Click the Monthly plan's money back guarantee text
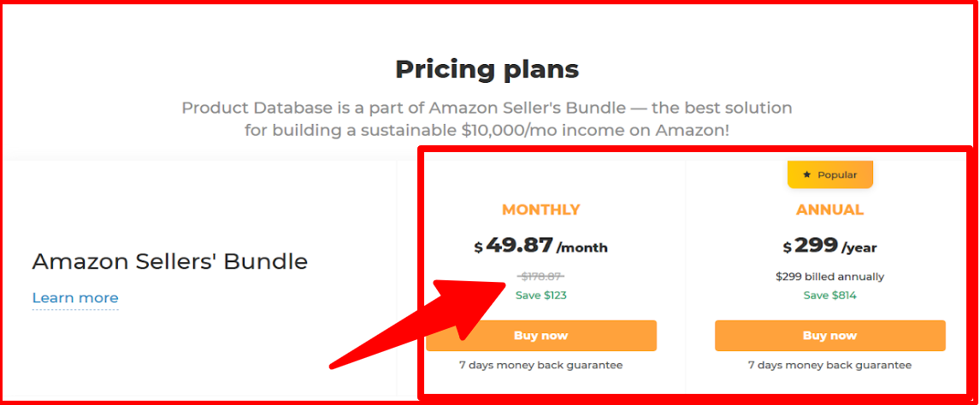980x405 pixels. coord(540,366)
